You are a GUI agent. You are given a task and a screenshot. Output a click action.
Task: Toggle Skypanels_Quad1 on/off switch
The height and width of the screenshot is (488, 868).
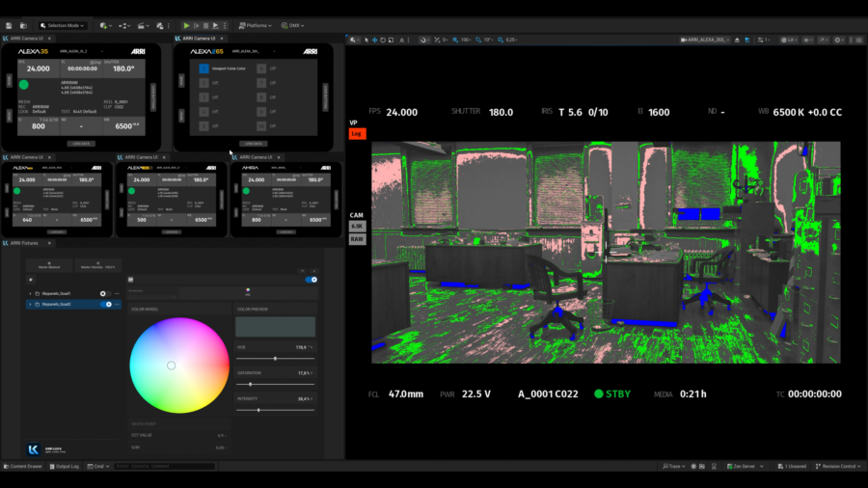click(104, 294)
